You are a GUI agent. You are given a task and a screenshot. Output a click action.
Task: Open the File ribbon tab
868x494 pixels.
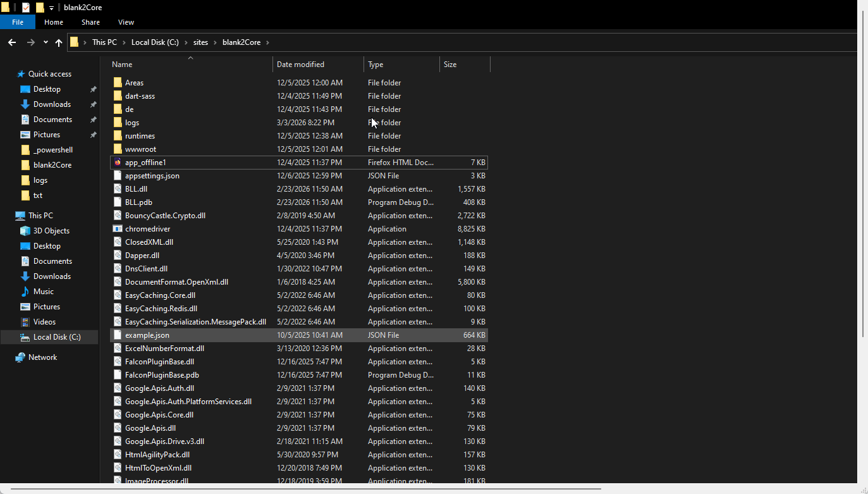[x=18, y=22]
